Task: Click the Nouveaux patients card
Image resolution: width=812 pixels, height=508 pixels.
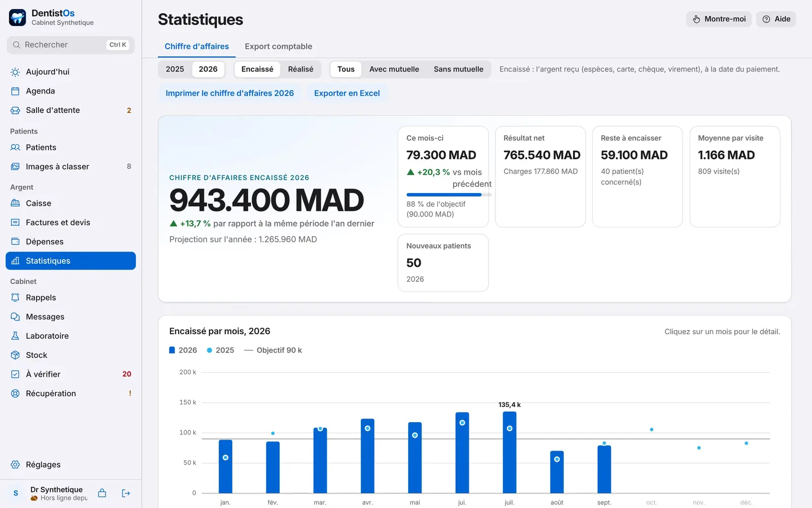Action: (x=443, y=263)
